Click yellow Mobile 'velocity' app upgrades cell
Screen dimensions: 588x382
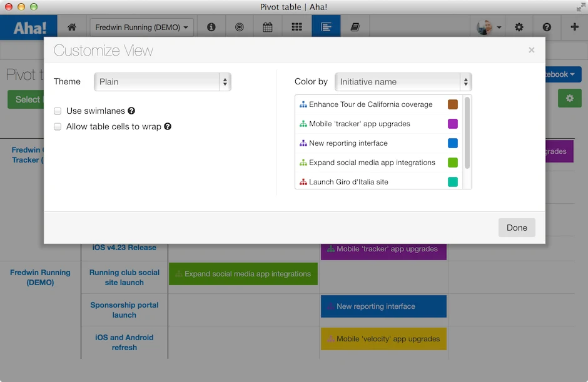[x=383, y=339]
